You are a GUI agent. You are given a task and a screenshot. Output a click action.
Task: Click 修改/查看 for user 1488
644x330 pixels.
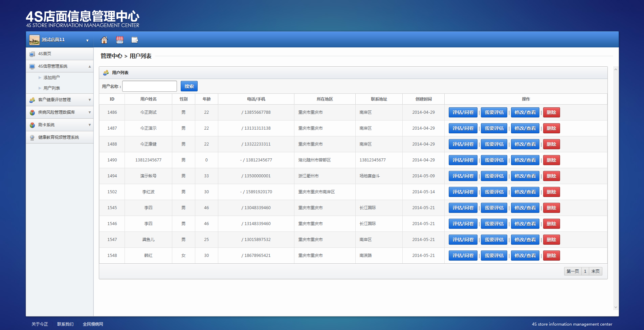click(x=525, y=144)
